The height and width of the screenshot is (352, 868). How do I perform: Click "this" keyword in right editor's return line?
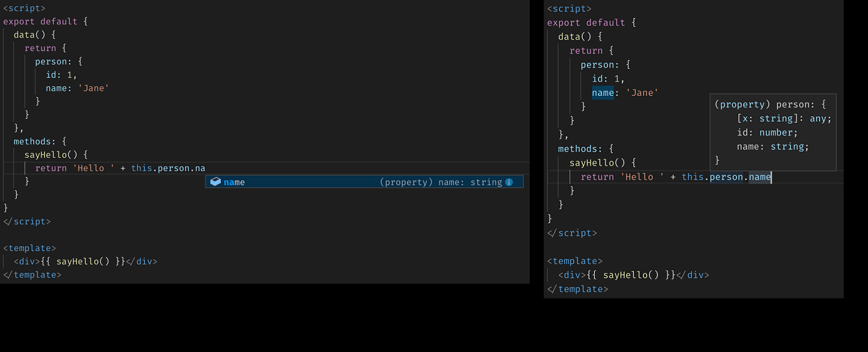[692, 177]
